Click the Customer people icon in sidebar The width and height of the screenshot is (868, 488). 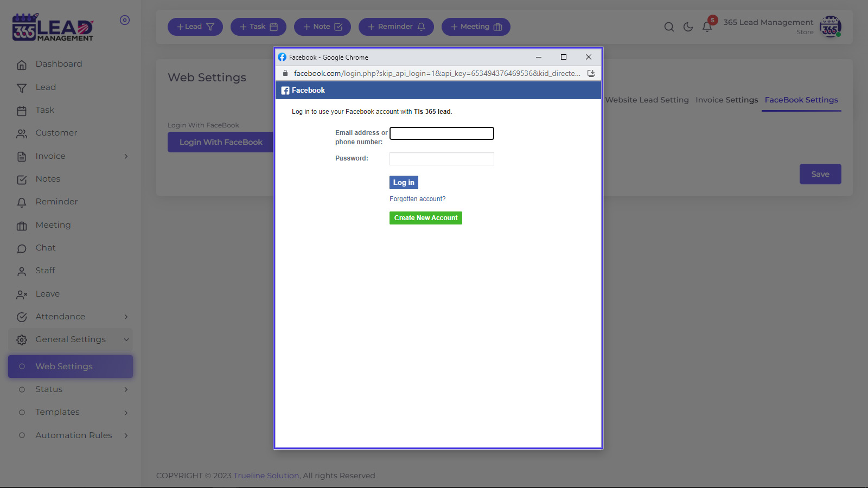click(x=22, y=134)
